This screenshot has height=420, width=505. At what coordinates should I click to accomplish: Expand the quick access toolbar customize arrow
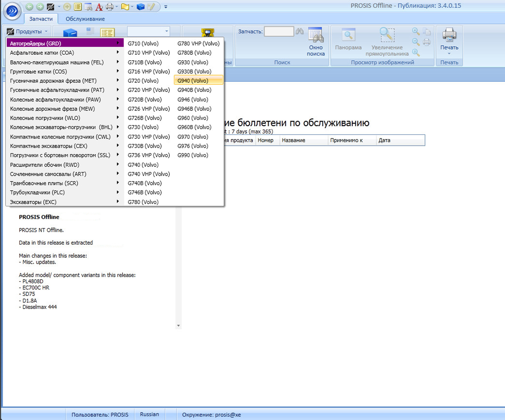click(x=166, y=7)
